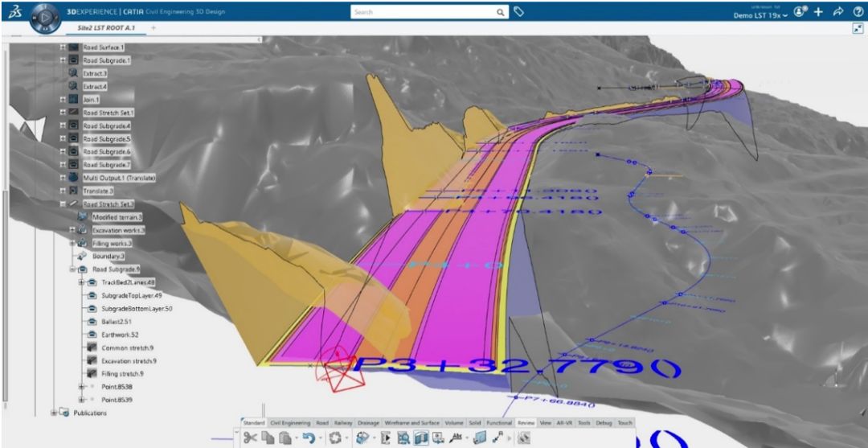Toggle fullscreen view expand icon
868x448 pixels.
857,28
